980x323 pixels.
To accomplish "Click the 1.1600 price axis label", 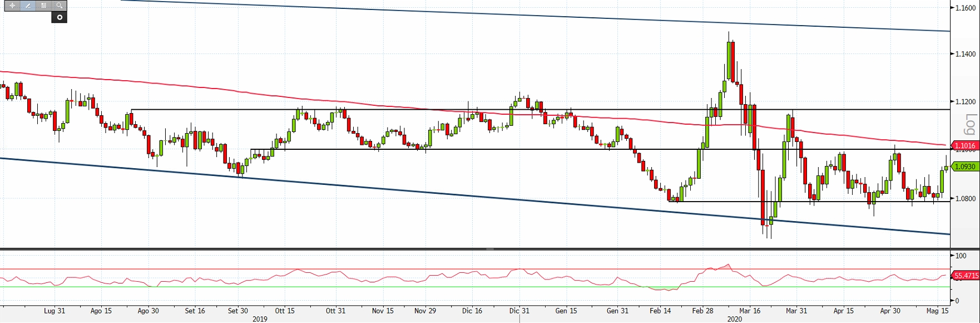I will tap(964, 8).
